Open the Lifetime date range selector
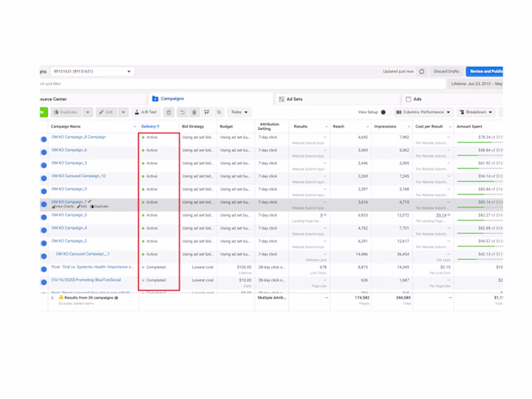532x399 pixels. point(475,84)
